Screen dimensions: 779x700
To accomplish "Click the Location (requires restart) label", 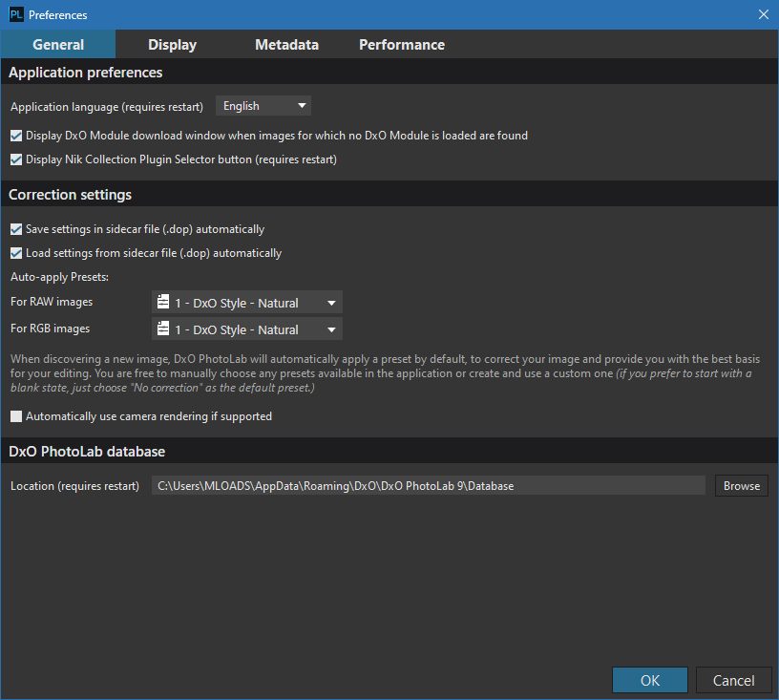I will 75,486.
